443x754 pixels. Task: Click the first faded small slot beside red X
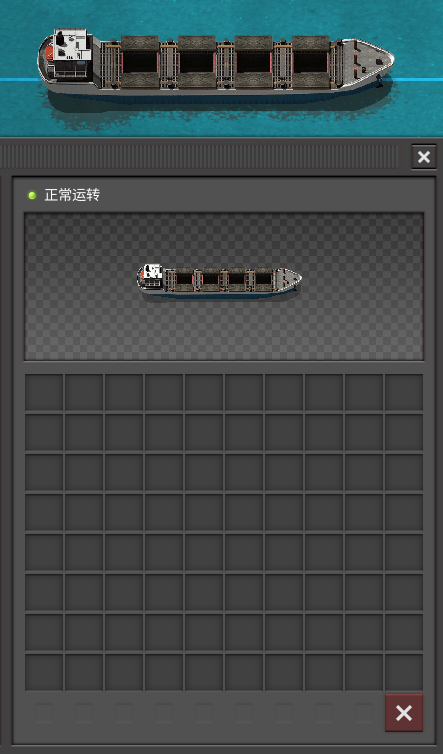44,713
